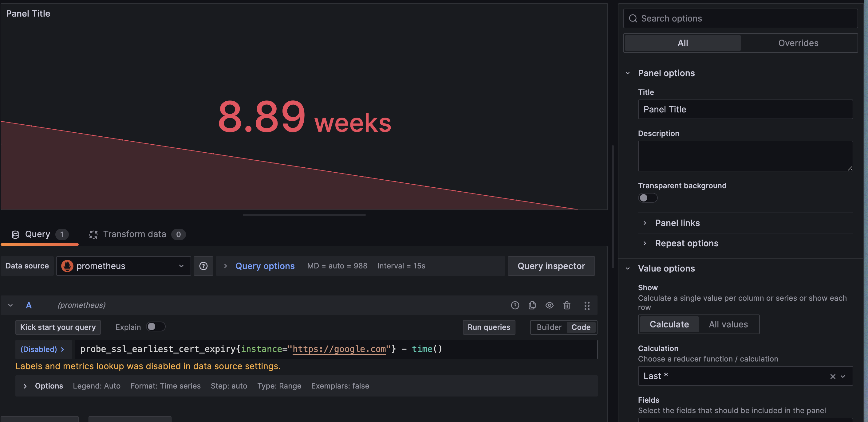Switch to the Overrides tab
The image size is (868, 422).
click(798, 43)
